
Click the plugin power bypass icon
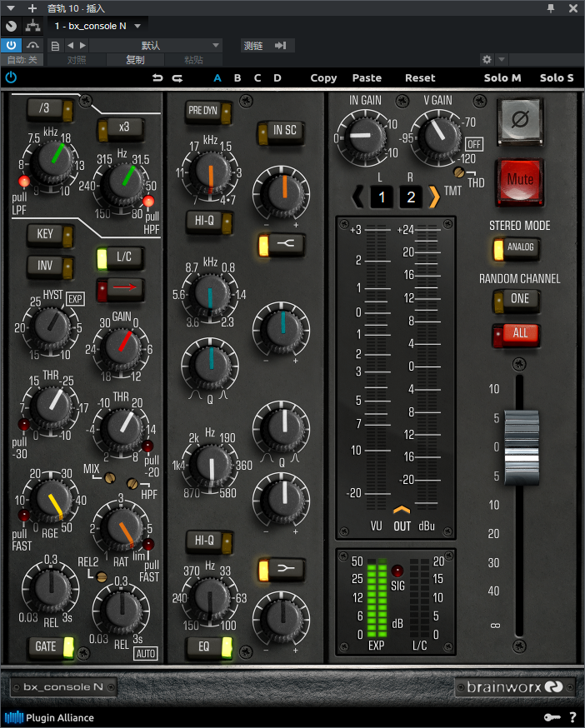click(x=11, y=77)
